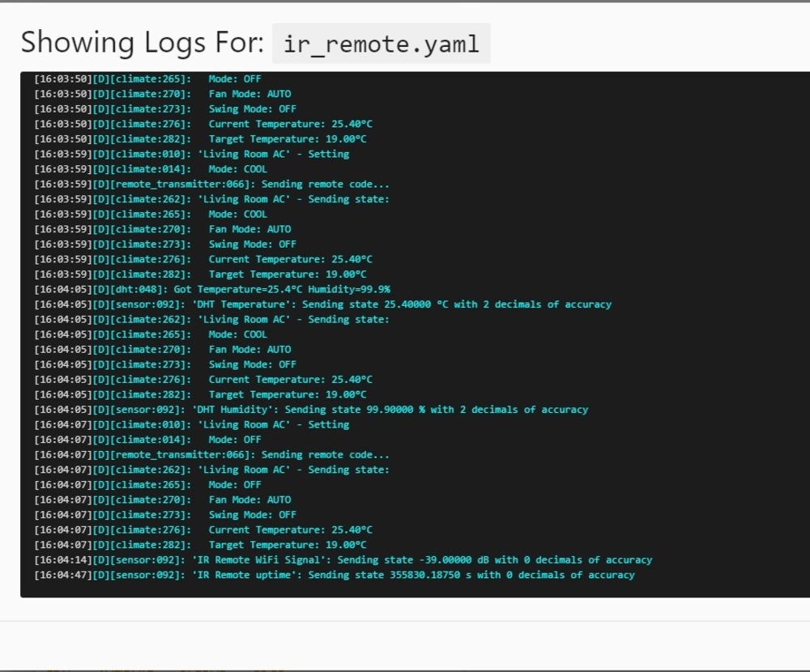The height and width of the screenshot is (672, 810).
Task: Select the 16:03:50 'Swing Mode: OFF' line
Action: [x=165, y=109]
